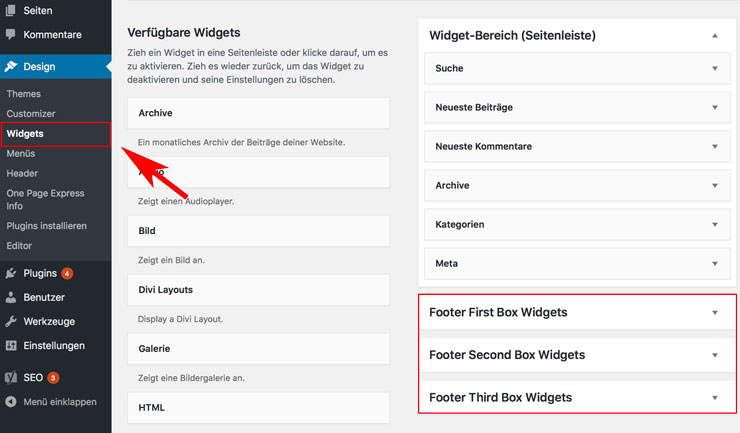Click the Werkzeuge wrench icon
This screenshot has width=740, height=433.
10,321
